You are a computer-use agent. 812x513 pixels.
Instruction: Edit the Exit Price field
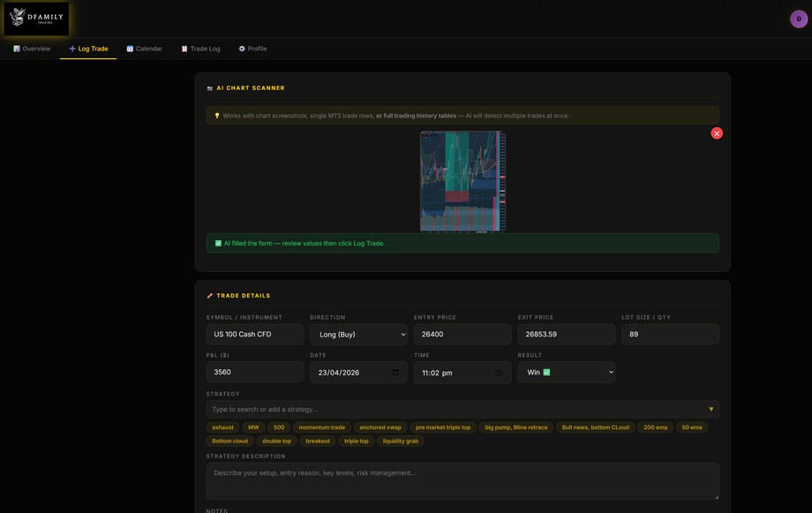click(567, 335)
